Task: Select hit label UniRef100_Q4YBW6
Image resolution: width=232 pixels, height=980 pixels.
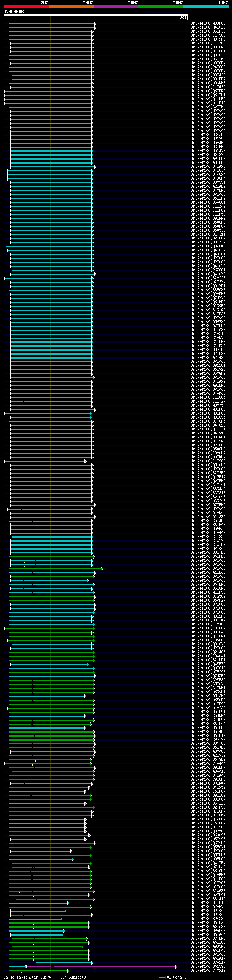Action: (208, 875)
